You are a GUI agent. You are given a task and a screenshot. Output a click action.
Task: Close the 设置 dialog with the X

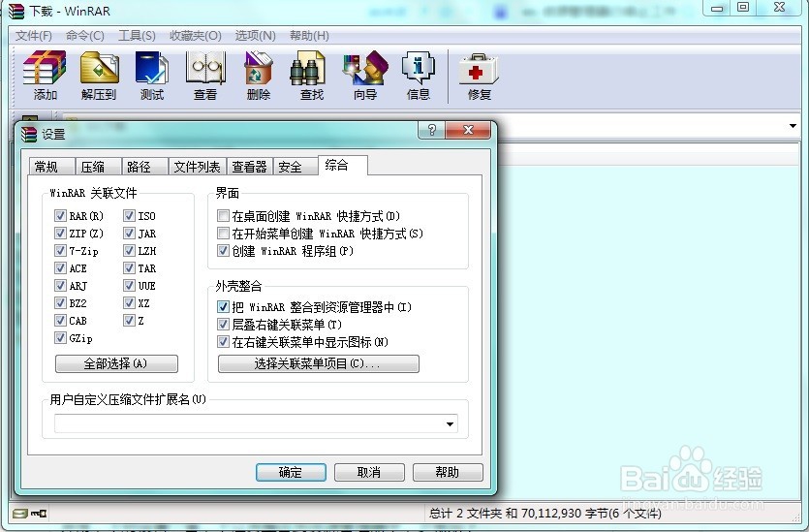point(468,130)
